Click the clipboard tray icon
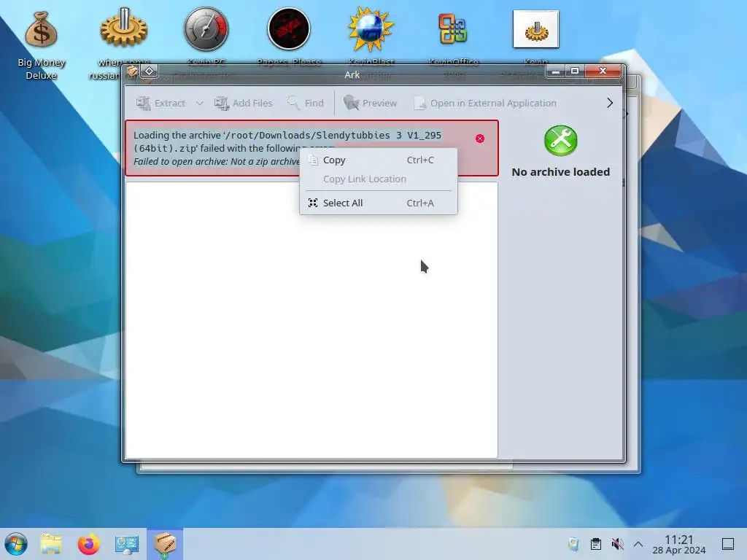Image resolution: width=747 pixels, height=560 pixels. (x=595, y=544)
